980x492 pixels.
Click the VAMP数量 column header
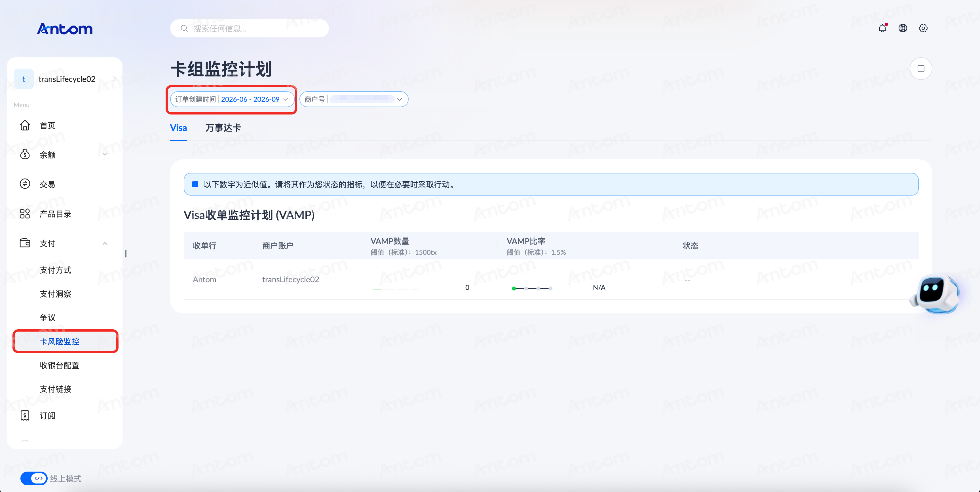pos(390,241)
